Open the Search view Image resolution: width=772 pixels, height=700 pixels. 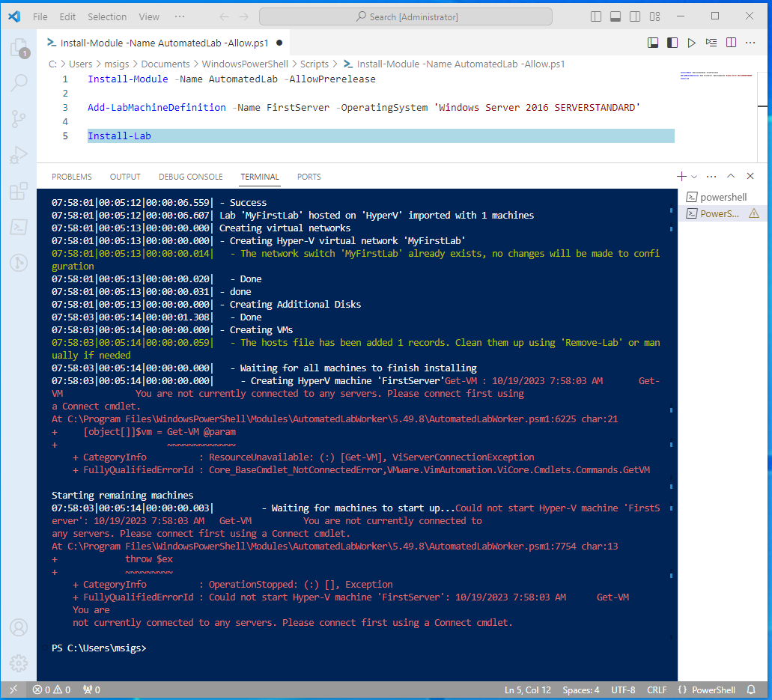click(x=19, y=82)
